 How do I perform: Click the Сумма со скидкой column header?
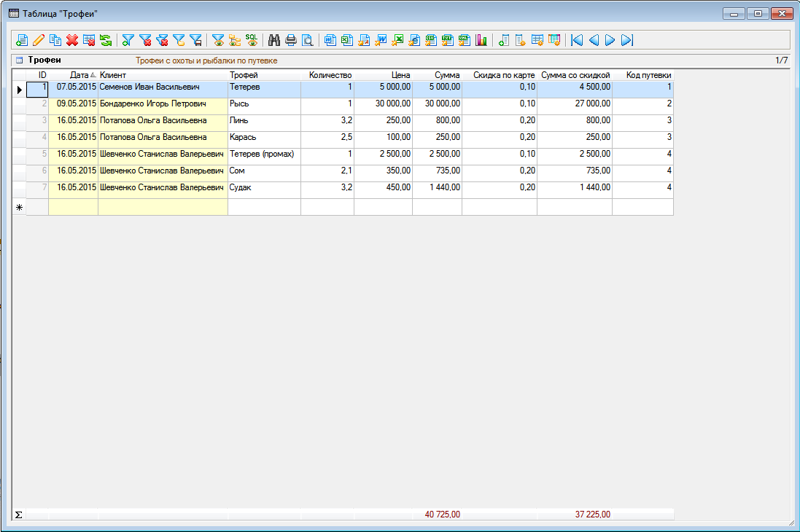pos(575,75)
